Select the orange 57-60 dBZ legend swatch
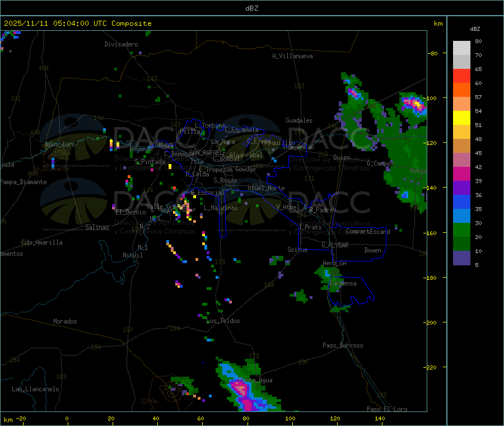Viewport: 504px width, 426px height. click(461, 90)
